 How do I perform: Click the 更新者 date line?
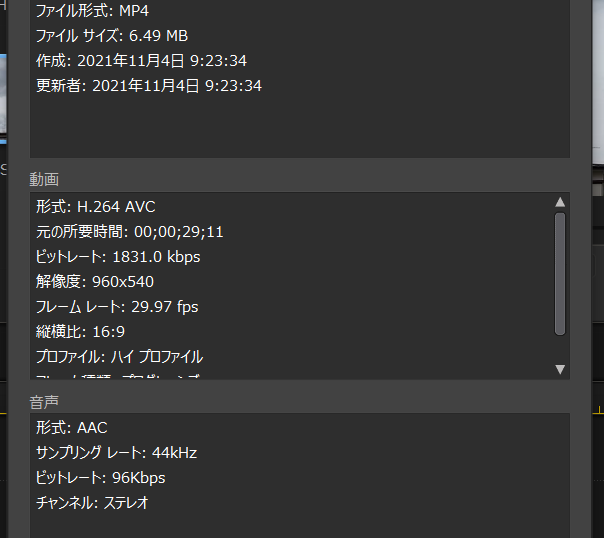(148, 86)
